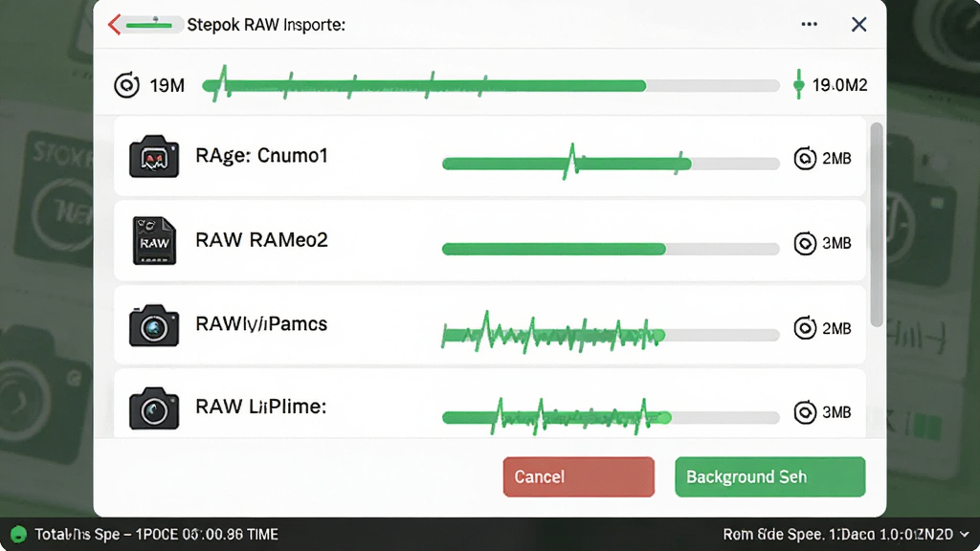The image size is (980, 551).
Task: Cancel the RAW import
Action: [579, 476]
